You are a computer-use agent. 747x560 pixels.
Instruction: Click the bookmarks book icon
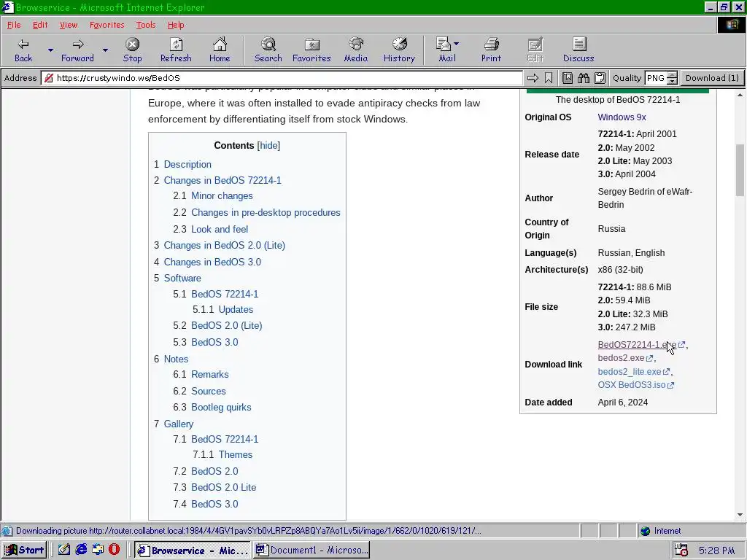tap(568, 78)
